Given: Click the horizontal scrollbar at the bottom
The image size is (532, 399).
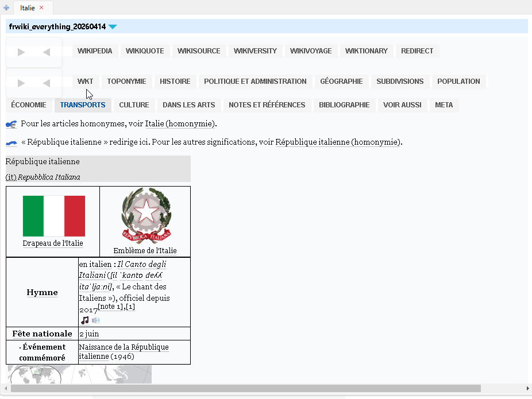Looking at the screenshot, I should pos(245,389).
